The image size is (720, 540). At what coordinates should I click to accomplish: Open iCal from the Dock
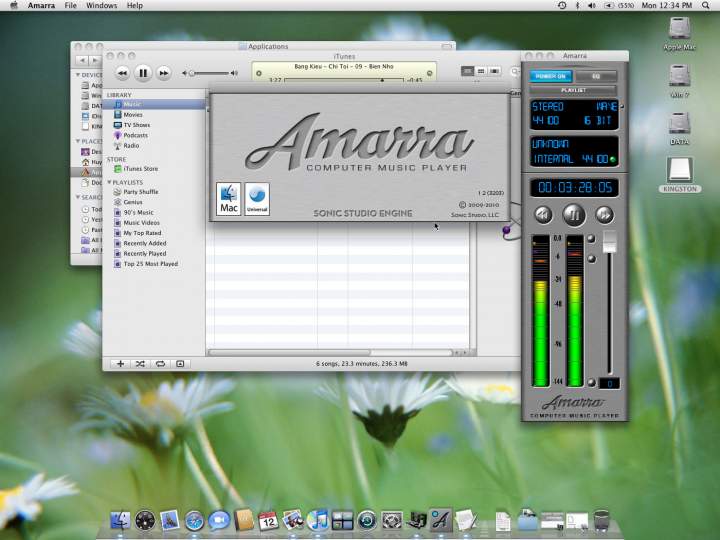click(x=268, y=521)
